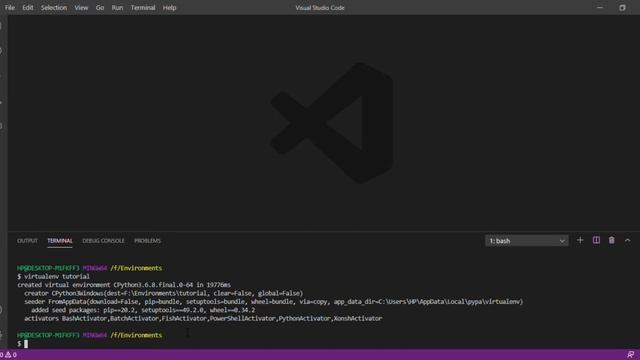This screenshot has height=360, width=640.
Task: Open the Selection menu
Action: (x=53, y=8)
